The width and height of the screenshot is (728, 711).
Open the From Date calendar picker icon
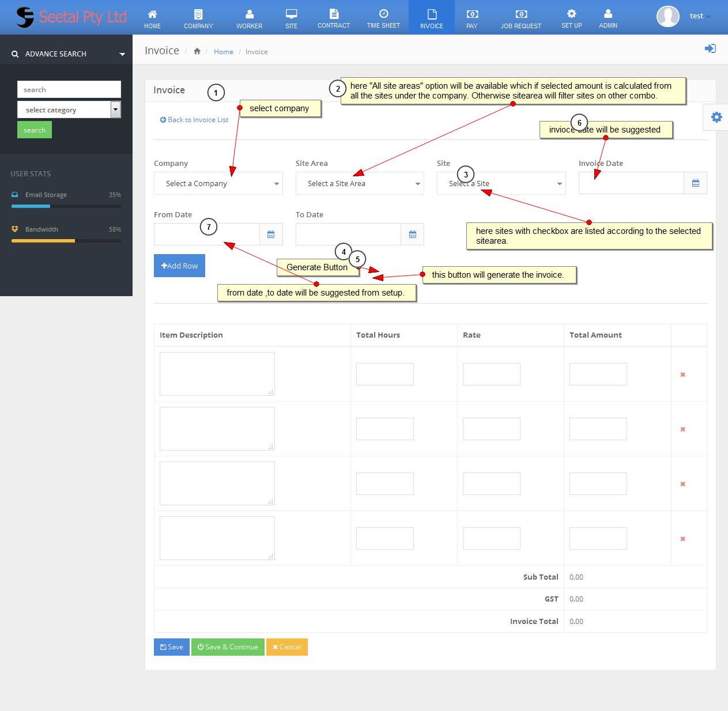coord(271,235)
